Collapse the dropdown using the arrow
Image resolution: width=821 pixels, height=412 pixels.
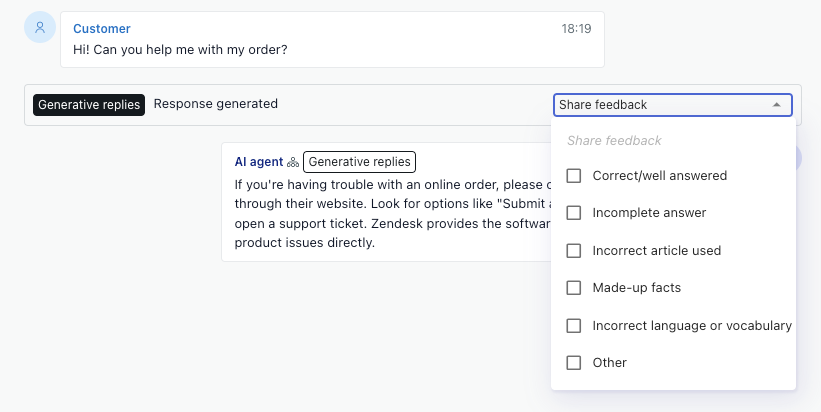tap(776, 105)
